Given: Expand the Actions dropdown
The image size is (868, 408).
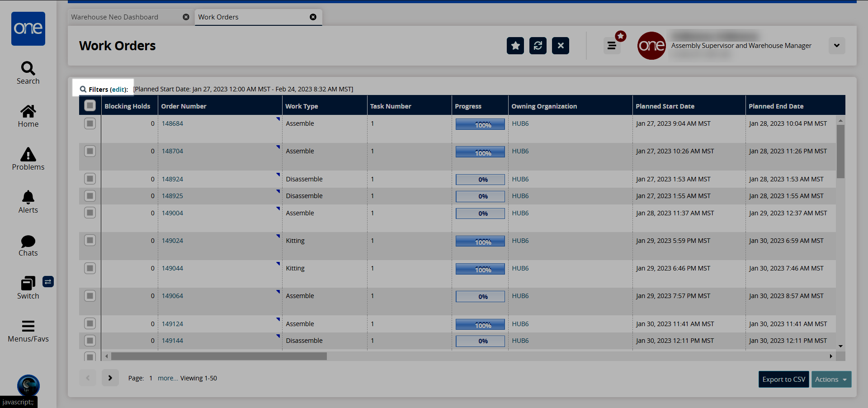Looking at the screenshot, I should pos(831,380).
